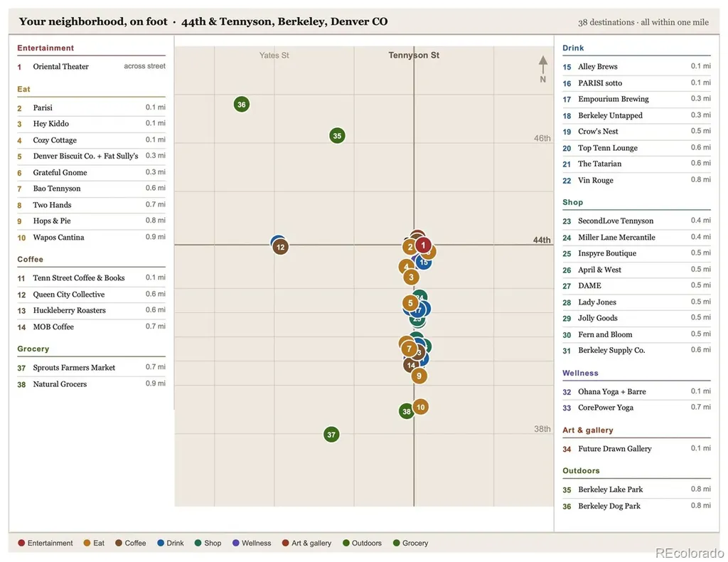
Task: Select orange map marker 5
Action: (x=410, y=303)
